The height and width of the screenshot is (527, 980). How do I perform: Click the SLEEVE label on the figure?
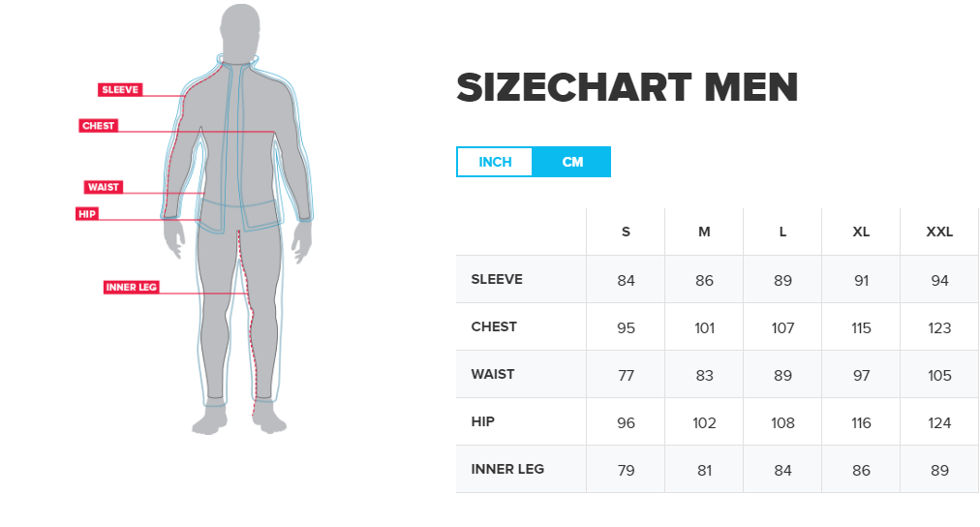point(120,90)
